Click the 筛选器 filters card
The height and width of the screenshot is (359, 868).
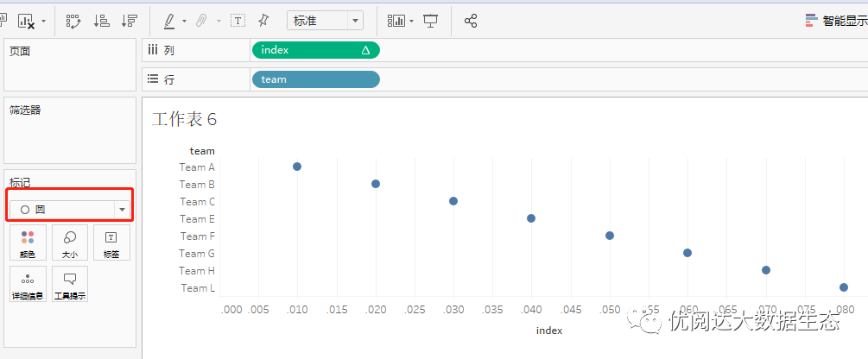(70, 130)
